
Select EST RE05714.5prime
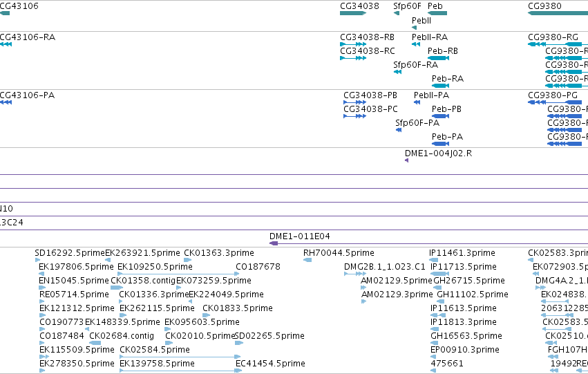pos(74,294)
